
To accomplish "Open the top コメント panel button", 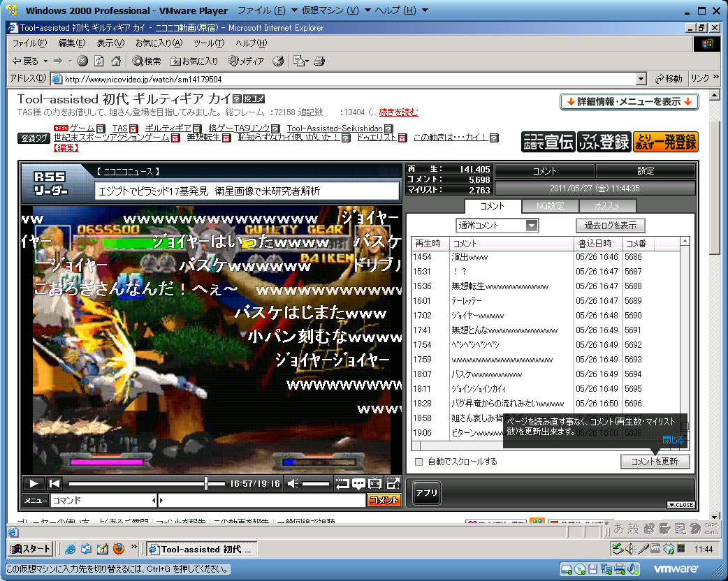I will point(545,171).
